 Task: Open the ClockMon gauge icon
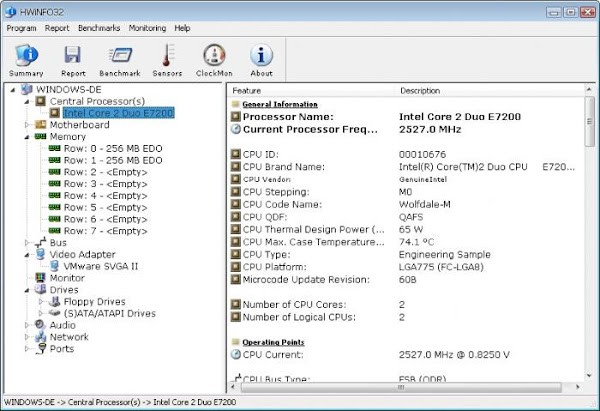(214, 55)
